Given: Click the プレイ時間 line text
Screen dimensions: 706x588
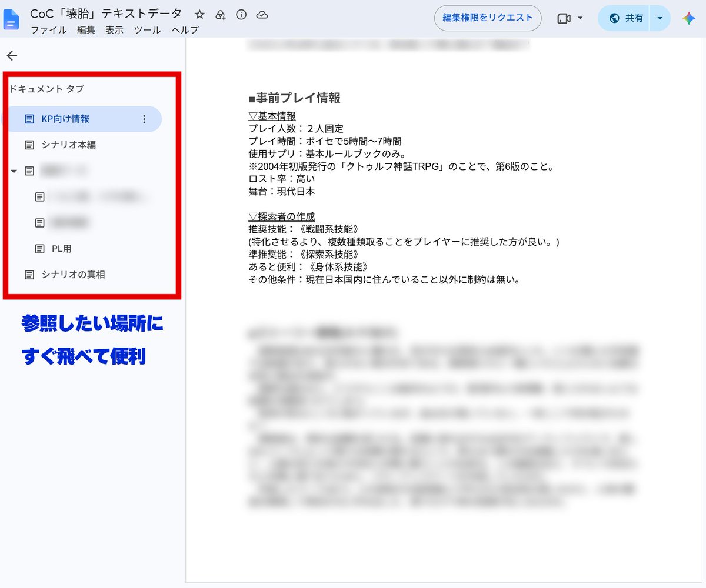Looking at the screenshot, I should coord(325,141).
